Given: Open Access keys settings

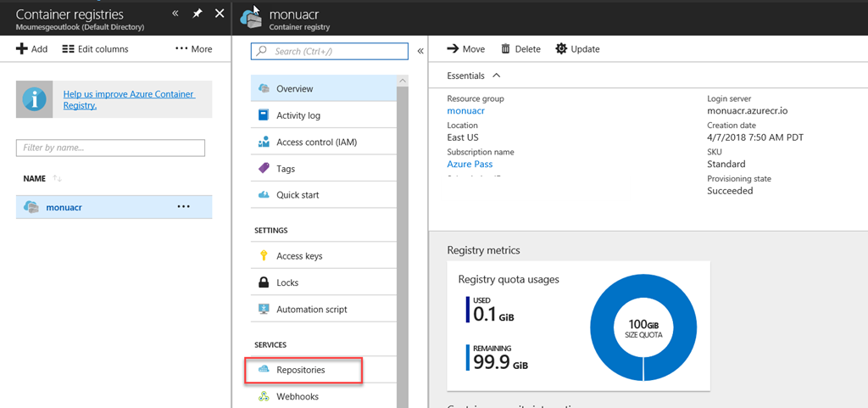Looking at the screenshot, I should (324, 256).
